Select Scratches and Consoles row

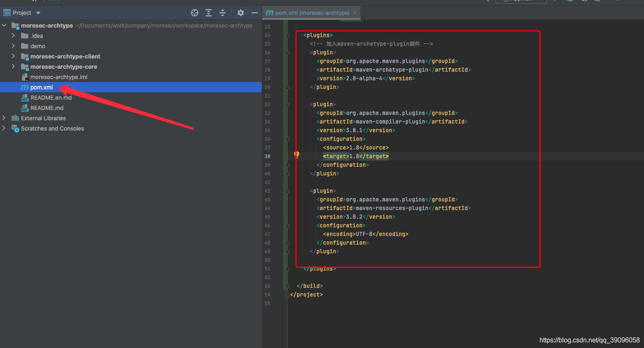coord(131,128)
